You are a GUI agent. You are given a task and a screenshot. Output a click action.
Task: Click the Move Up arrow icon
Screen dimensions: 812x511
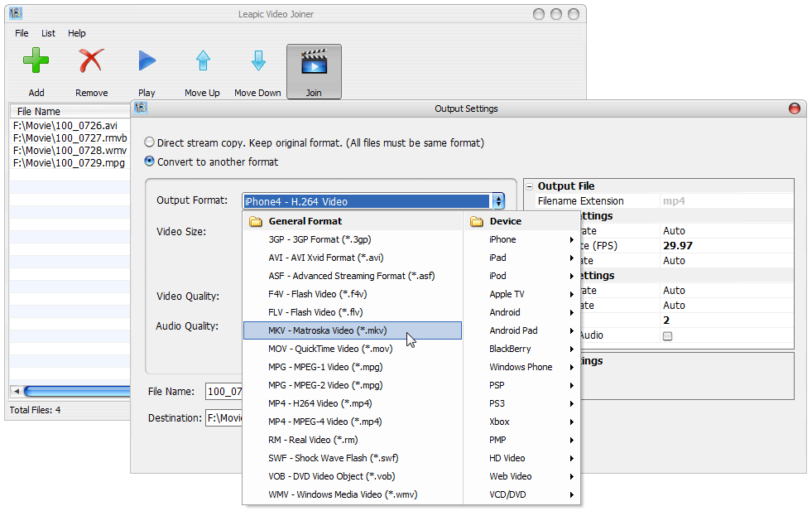(x=202, y=62)
